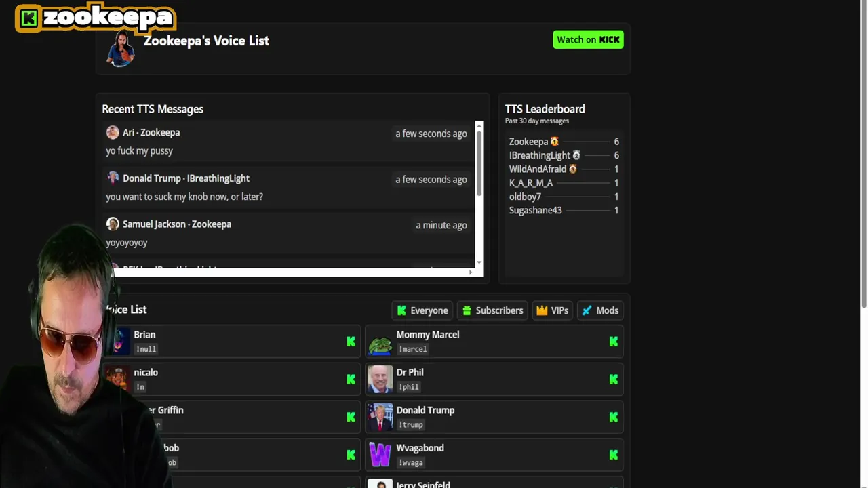This screenshot has height=488, width=868.
Task: Click Kick icon on Donald Trump voice row
Action: [x=613, y=418]
